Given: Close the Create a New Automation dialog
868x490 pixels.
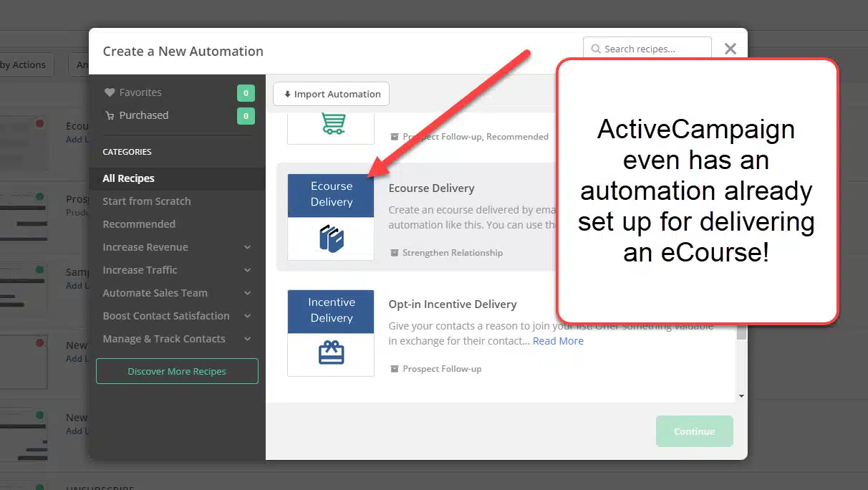Looking at the screenshot, I should click(730, 49).
